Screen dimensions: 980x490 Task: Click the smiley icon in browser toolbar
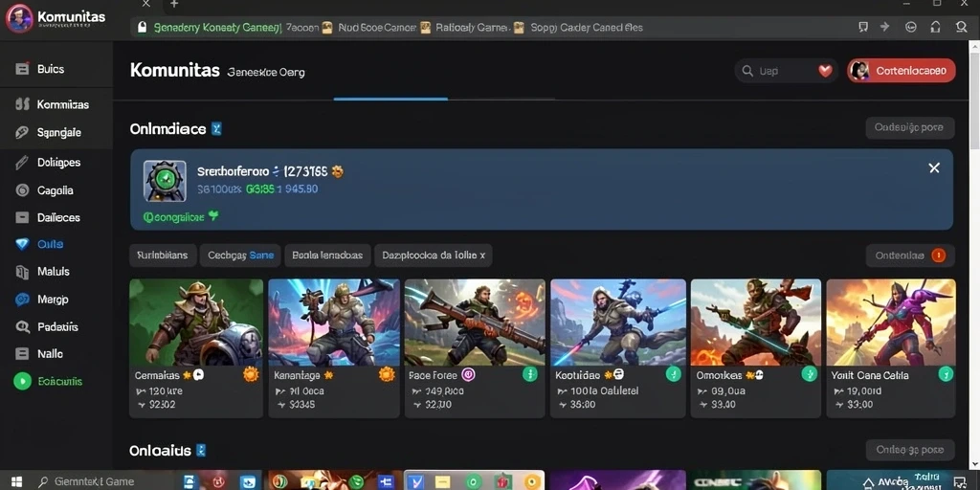click(911, 27)
